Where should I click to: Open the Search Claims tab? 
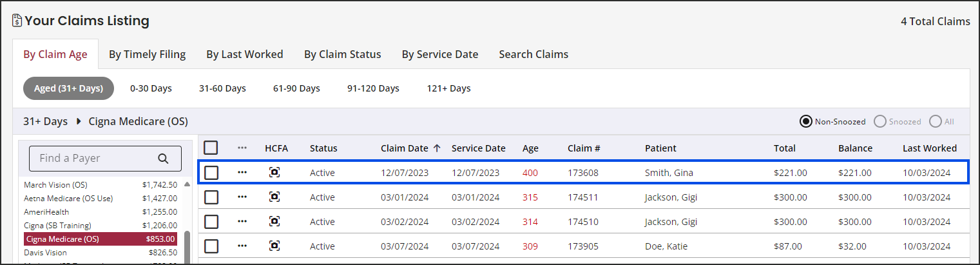533,54
